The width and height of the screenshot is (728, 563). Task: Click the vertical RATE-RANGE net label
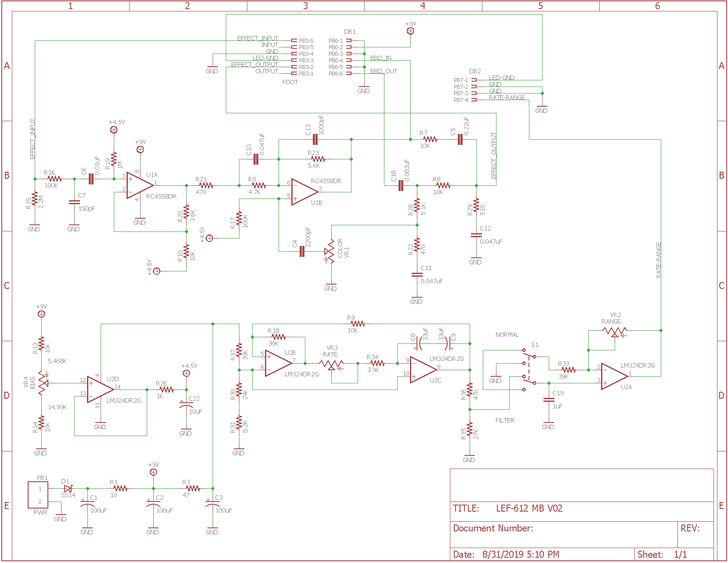658,260
